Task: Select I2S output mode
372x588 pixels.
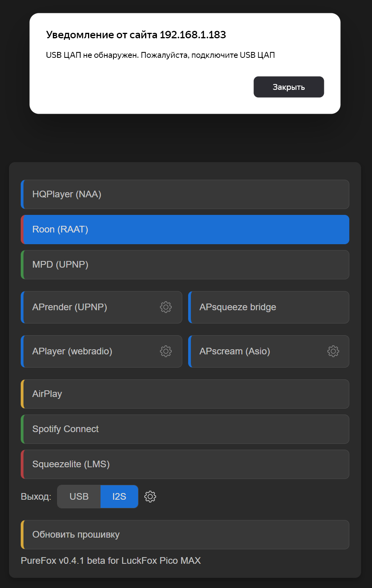Action: (119, 497)
